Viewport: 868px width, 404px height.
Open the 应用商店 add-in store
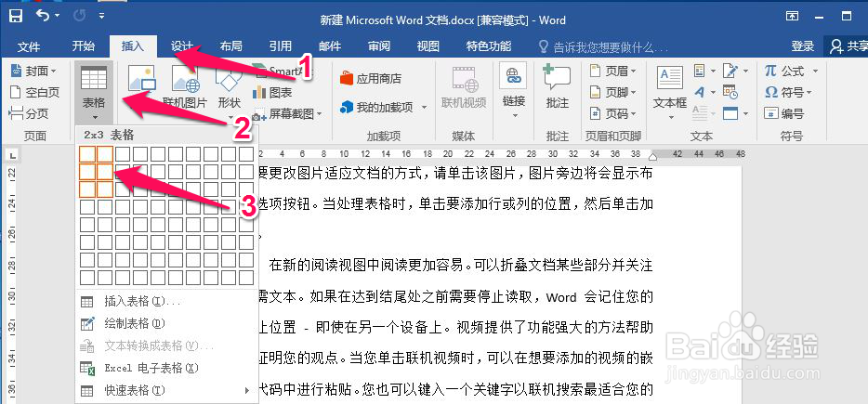370,78
